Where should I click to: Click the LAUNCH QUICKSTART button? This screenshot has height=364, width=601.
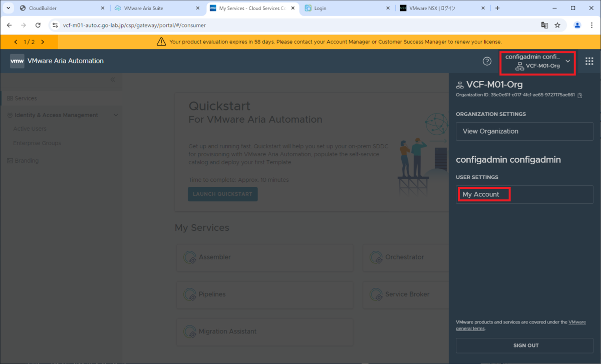223,194
